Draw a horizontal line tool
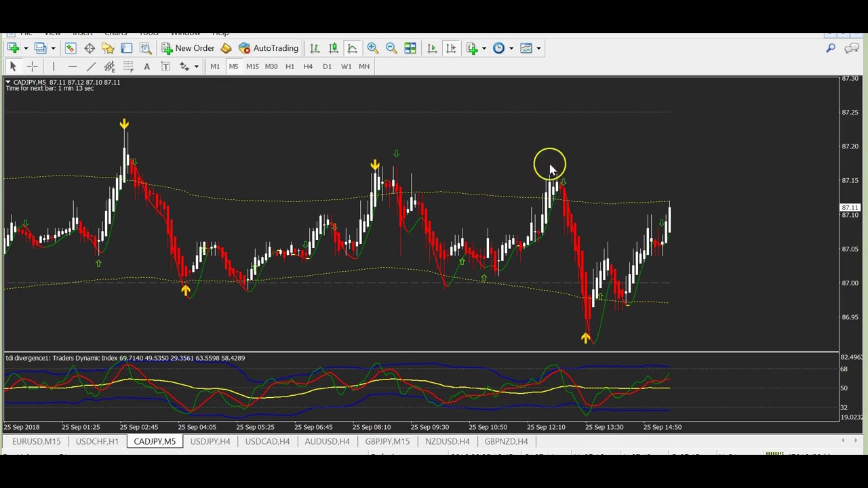 click(x=73, y=66)
